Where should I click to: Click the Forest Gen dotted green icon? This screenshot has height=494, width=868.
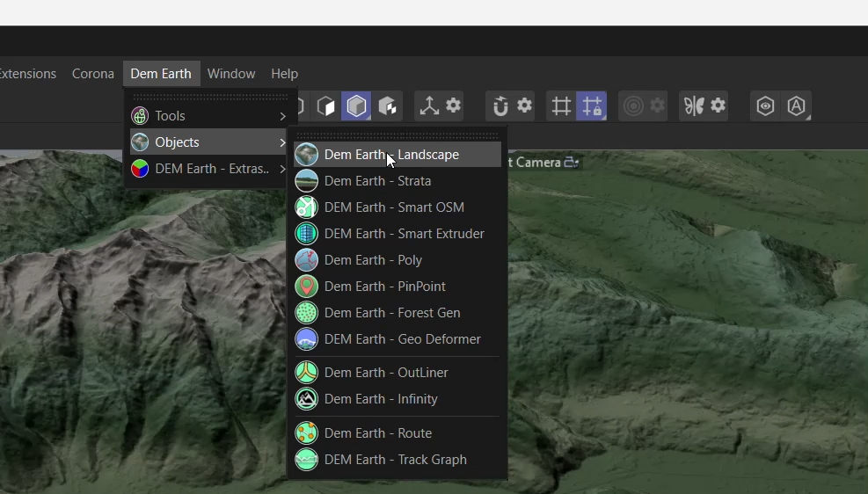(x=306, y=313)
